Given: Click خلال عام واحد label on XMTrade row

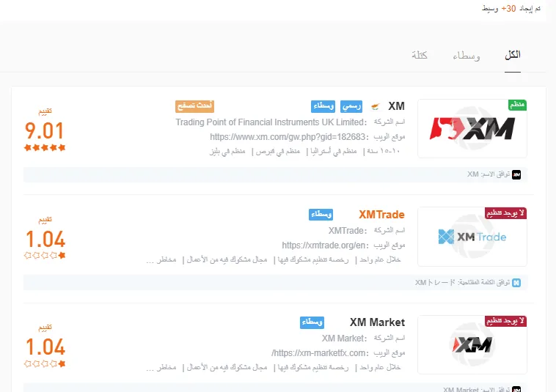Looking at the screenshot, I should 380,259.
